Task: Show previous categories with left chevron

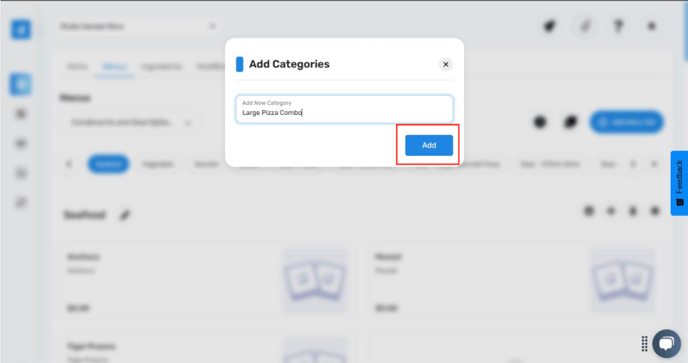Action: (x=69, y=164)
